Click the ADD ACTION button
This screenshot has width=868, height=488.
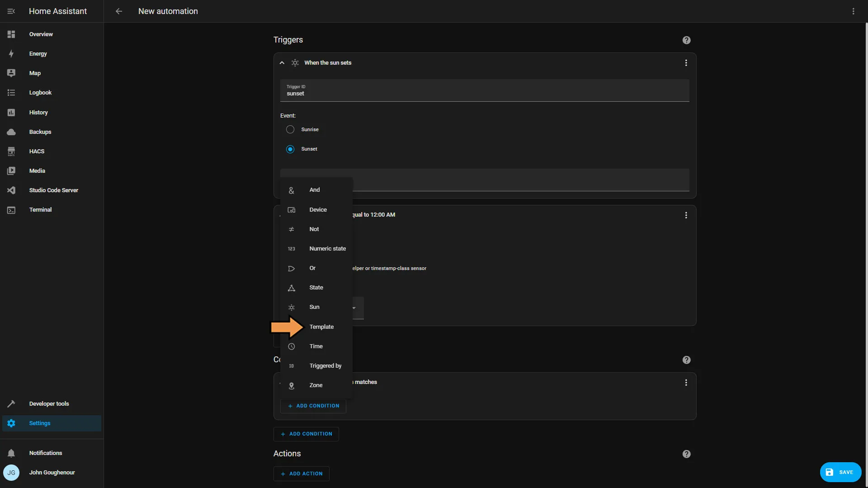pyautogui.click(x=301, y=474)
